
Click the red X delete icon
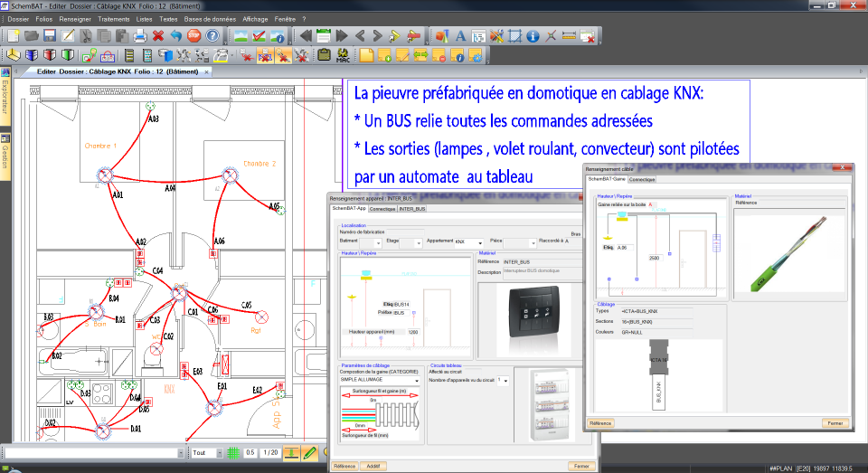click(x=158, y=36)
